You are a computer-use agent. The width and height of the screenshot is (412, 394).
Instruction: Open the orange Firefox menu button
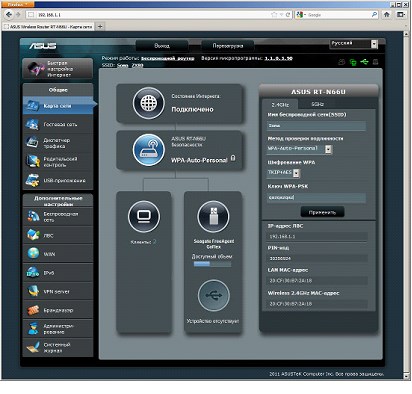point(18,4)
